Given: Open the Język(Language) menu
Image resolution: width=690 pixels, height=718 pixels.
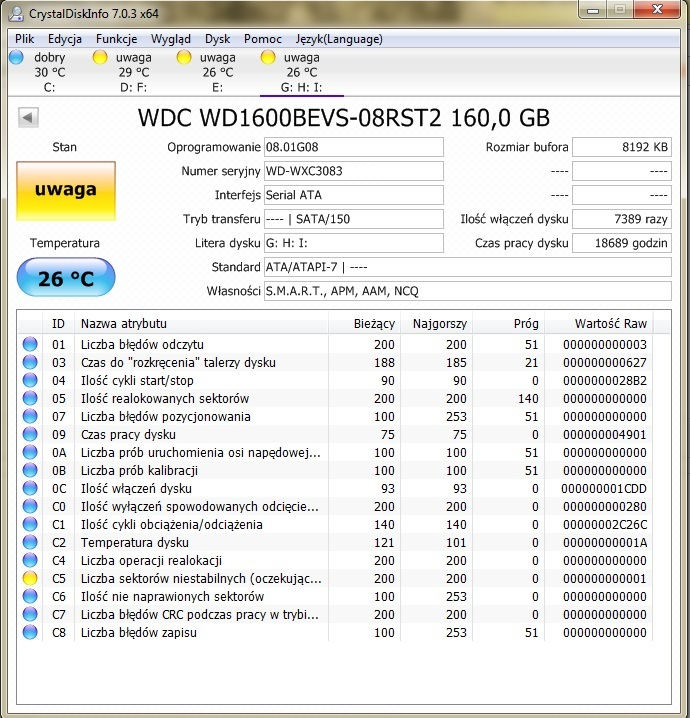Looking at the screenshot, I should pos(339,39).
